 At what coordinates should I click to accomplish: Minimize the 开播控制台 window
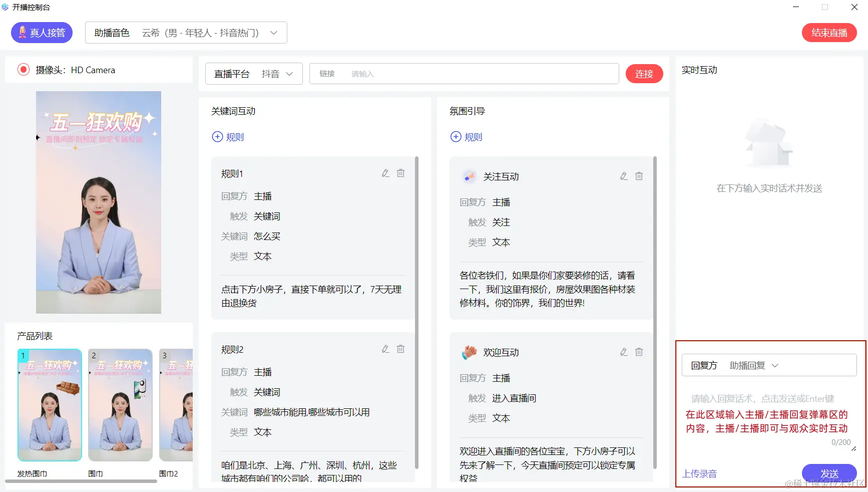(796, 7)
